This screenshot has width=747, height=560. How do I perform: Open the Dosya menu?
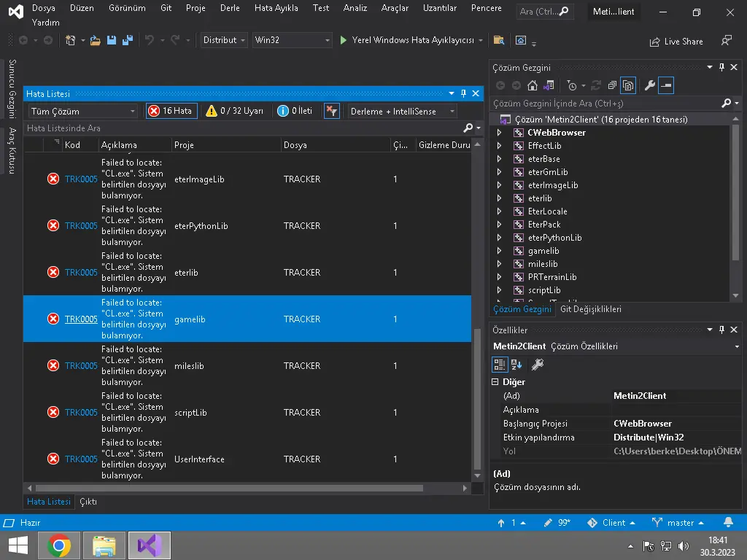(x=43, y=8)
